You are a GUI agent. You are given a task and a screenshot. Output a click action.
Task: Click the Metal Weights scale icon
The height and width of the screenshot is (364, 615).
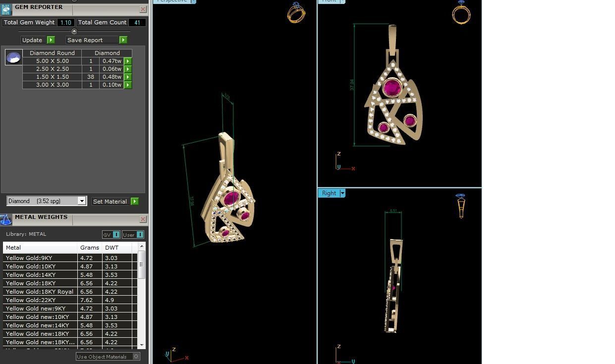pos(5,220)
